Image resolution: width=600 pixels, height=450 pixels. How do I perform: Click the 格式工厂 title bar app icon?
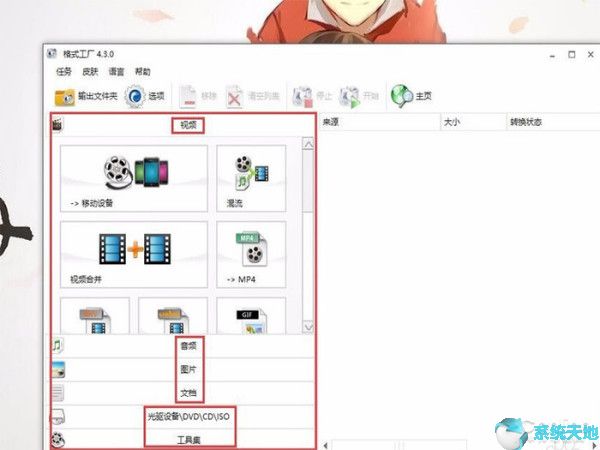click(52, 54)
